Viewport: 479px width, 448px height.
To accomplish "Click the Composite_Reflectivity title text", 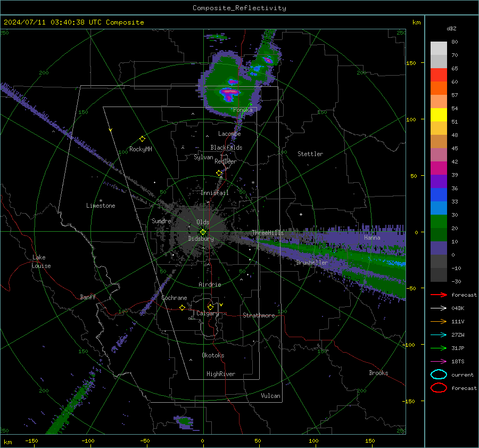I will (x=240, y=8).
